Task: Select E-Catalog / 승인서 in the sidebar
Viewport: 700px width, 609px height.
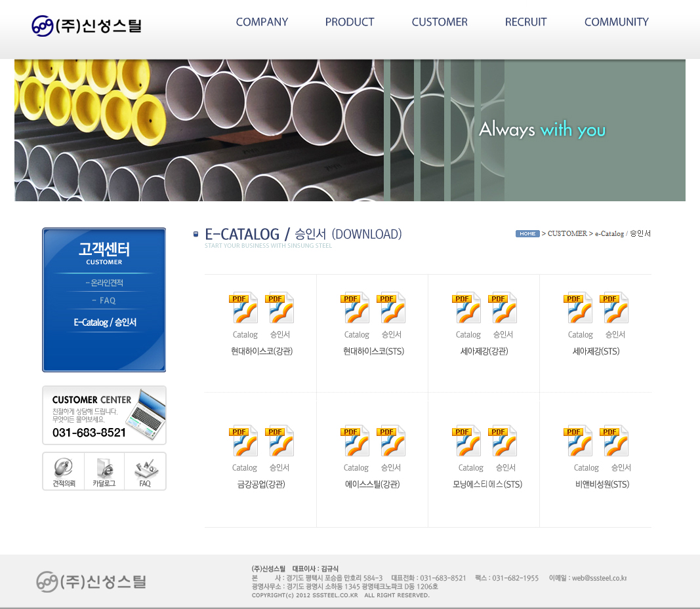Action: [105, 323]
